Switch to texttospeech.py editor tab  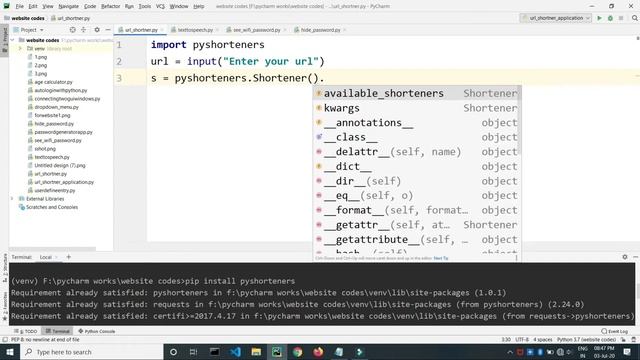(195, 30)
